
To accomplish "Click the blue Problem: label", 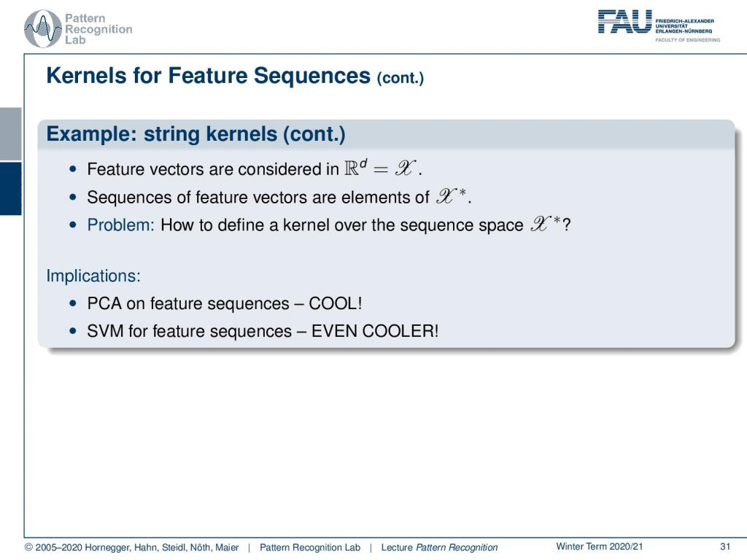I will coord(120,225).
